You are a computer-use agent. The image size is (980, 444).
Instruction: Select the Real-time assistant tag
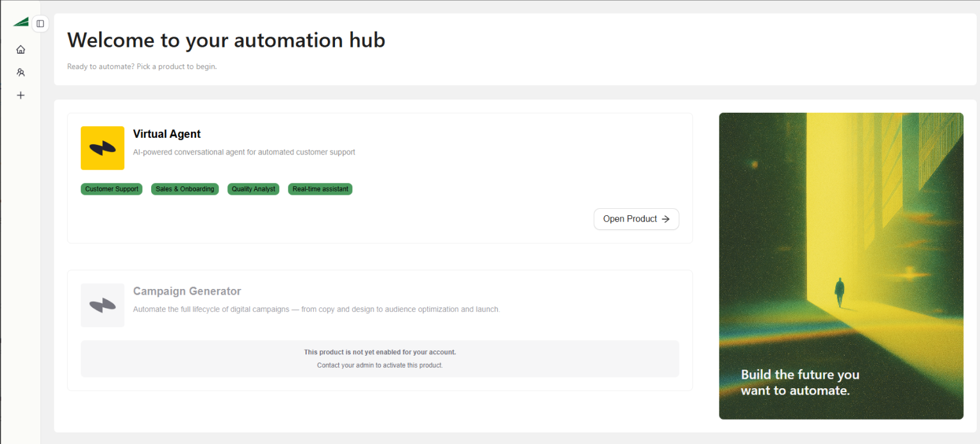(320, 189)
